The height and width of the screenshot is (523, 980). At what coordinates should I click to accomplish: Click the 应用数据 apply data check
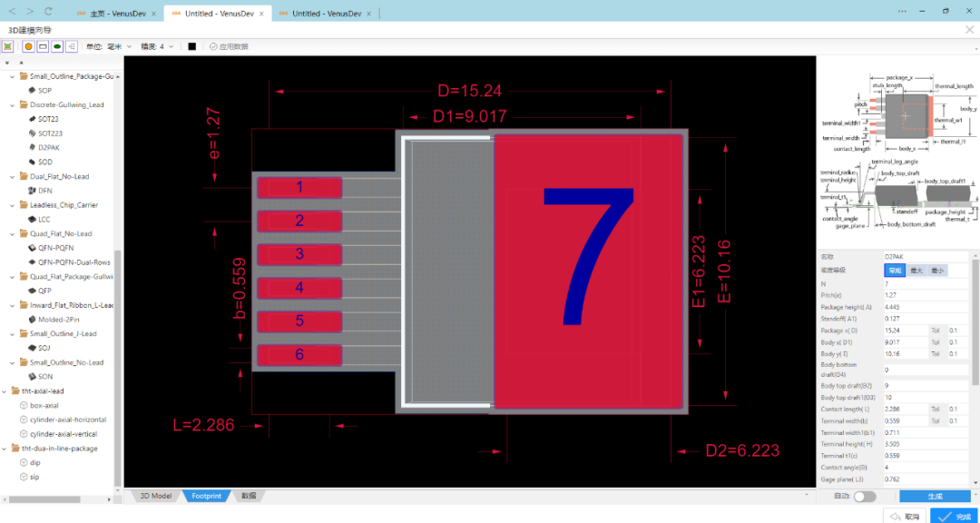point(229,46)
